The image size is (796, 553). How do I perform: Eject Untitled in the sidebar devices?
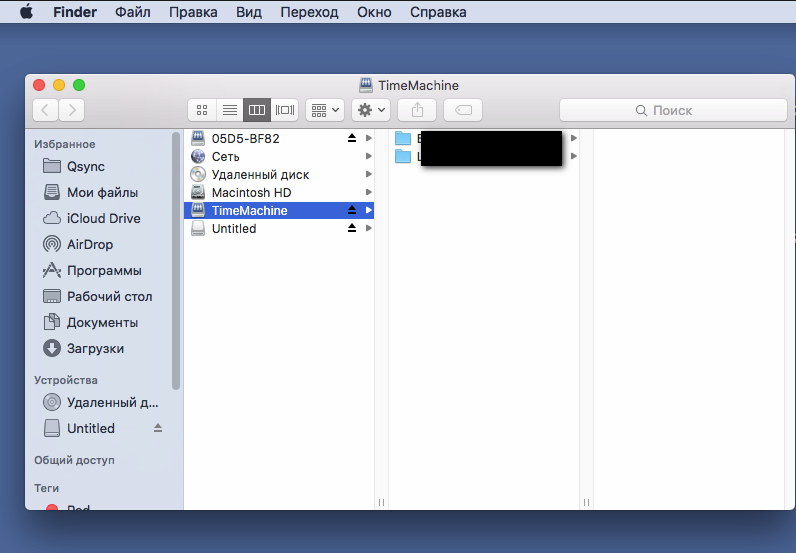pos(157,428)
